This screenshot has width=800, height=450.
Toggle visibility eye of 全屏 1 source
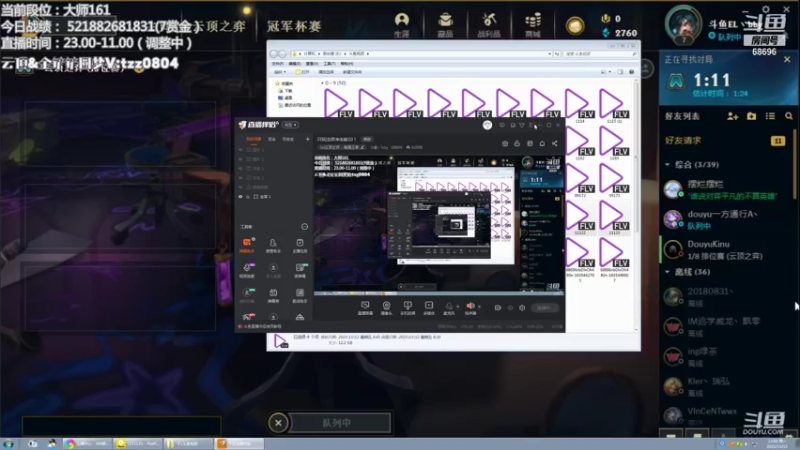click(241, 196)
